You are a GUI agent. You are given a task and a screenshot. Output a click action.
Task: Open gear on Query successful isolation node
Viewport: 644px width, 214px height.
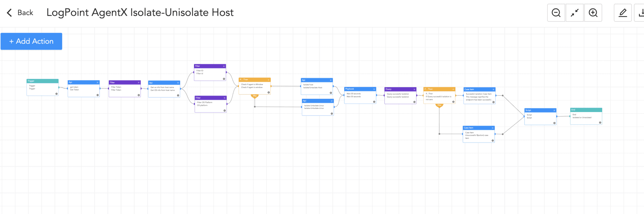tap(414, 102)
